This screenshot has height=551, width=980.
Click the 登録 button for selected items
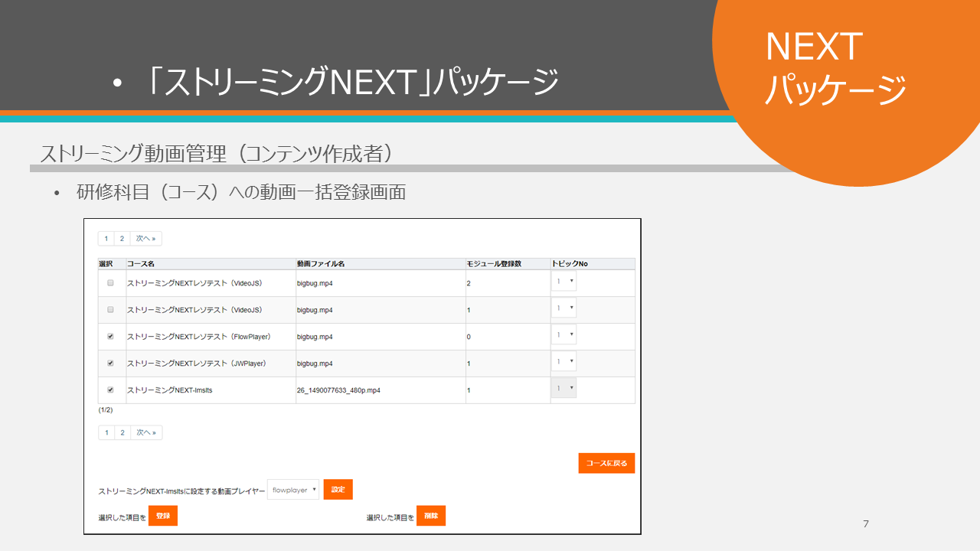pos(163,517)
